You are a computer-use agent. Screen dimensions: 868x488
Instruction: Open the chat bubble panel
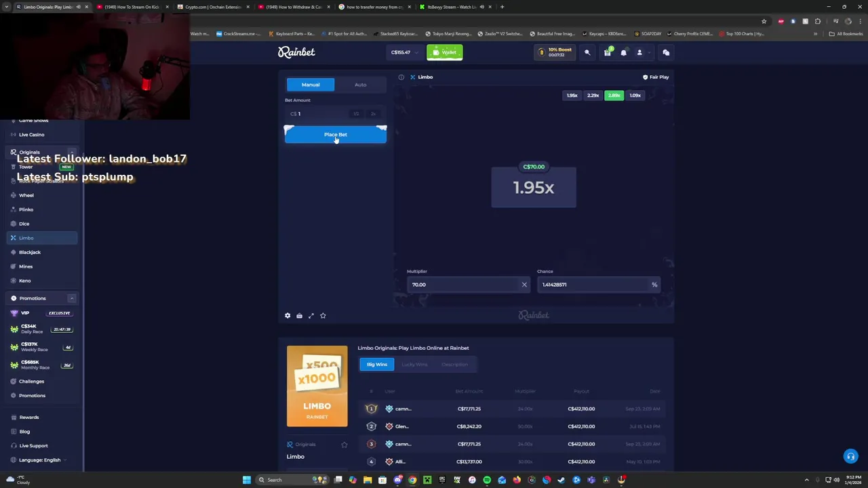666,52
